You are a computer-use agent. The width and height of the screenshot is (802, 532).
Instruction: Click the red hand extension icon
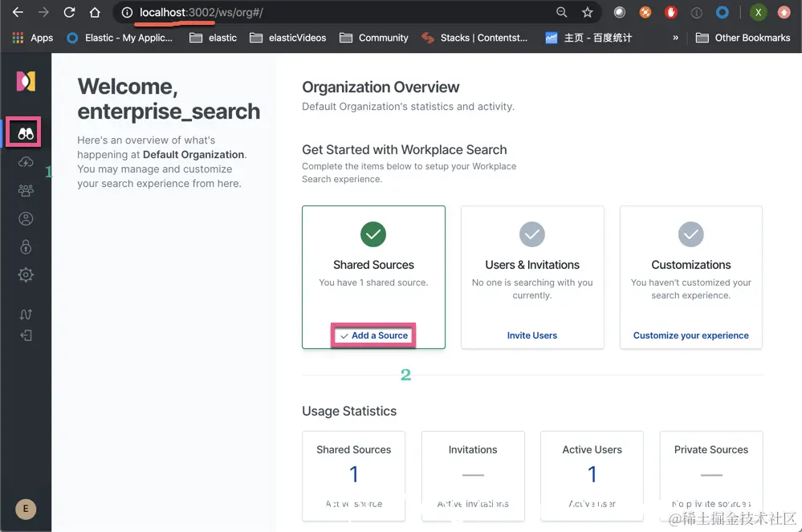pyautogui.click(x=671, y=12)
